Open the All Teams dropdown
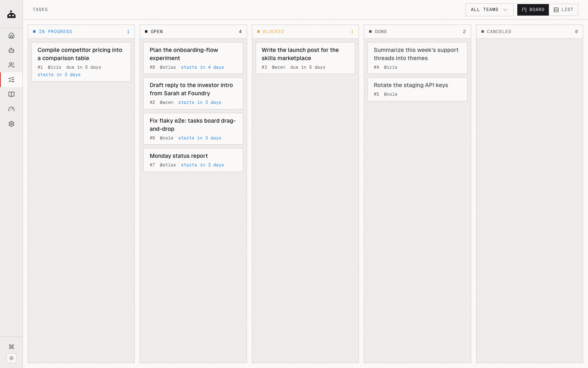This screenshot has width=588, height=368. pos(489,10)
